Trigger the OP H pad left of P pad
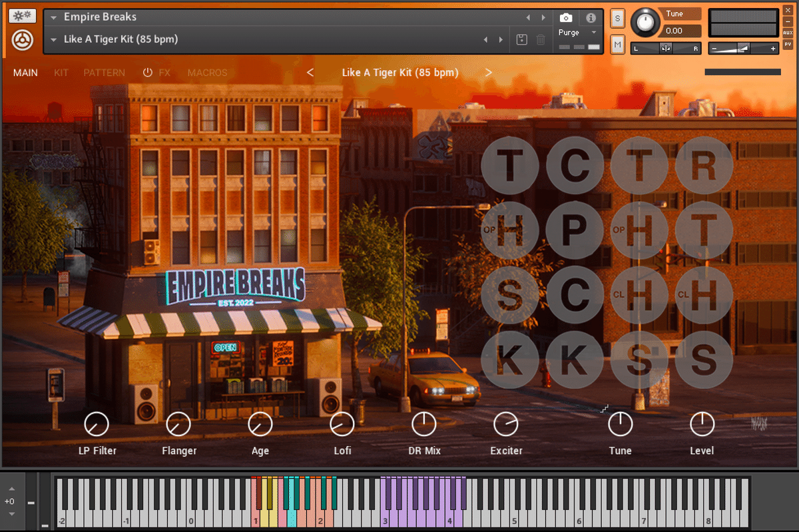This screenshot has height=532, width=799. (x=510, y=230)
